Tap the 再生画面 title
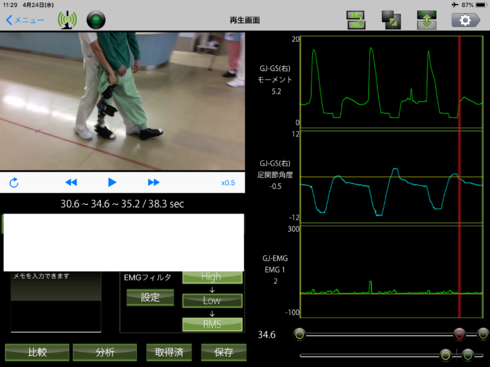The width and height of the screenshot is (490, 367). pyautogui.click(x=245, y=20)
